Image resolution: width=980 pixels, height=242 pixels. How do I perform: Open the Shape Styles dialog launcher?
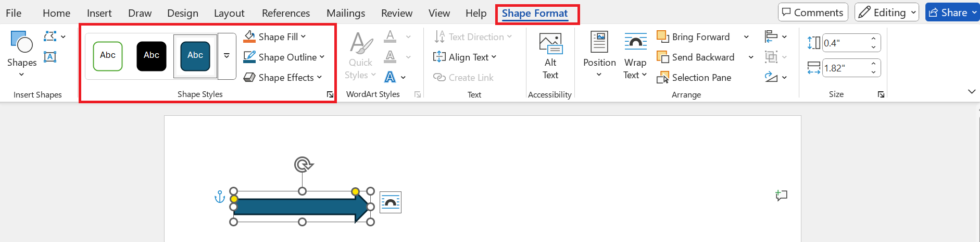coord(330,94)
